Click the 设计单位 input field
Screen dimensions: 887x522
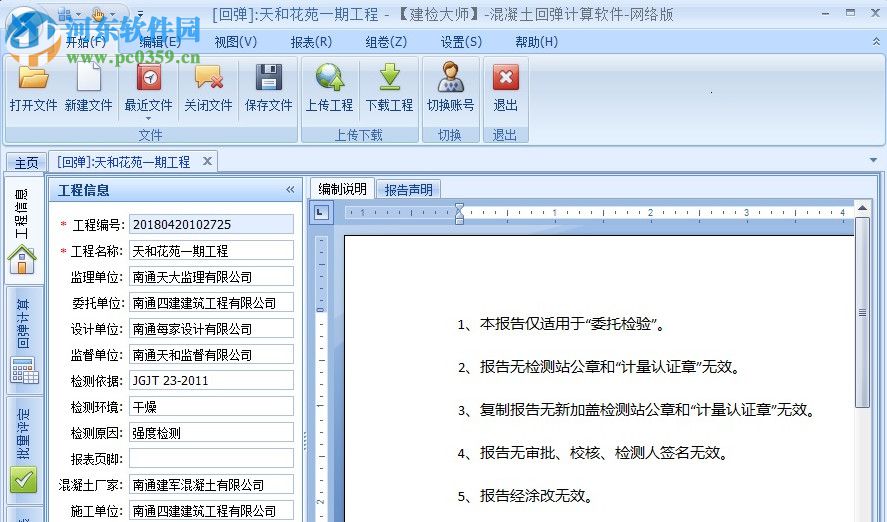coord(212,329)
